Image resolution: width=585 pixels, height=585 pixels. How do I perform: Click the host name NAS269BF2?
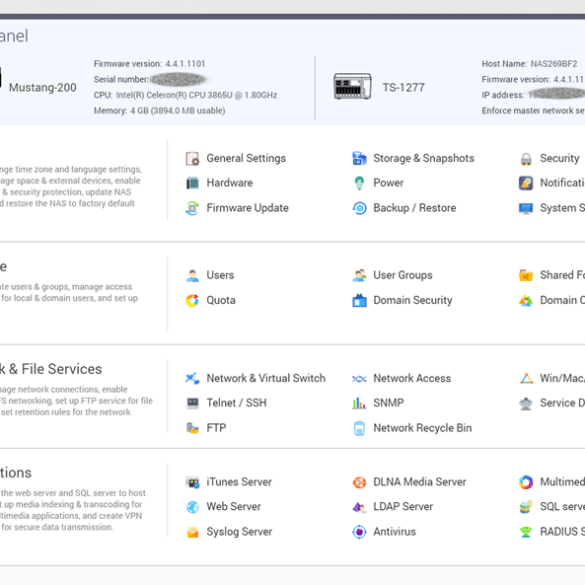click(554, 64)
